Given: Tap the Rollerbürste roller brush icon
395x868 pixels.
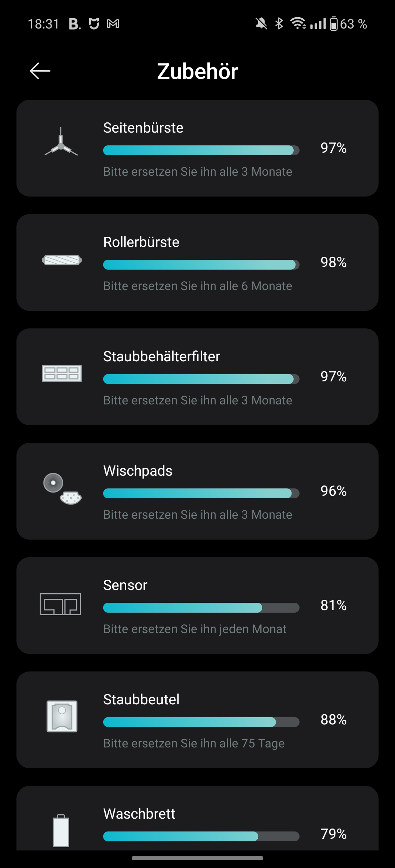Looking at the screenshot, I should tap(61, 260).
